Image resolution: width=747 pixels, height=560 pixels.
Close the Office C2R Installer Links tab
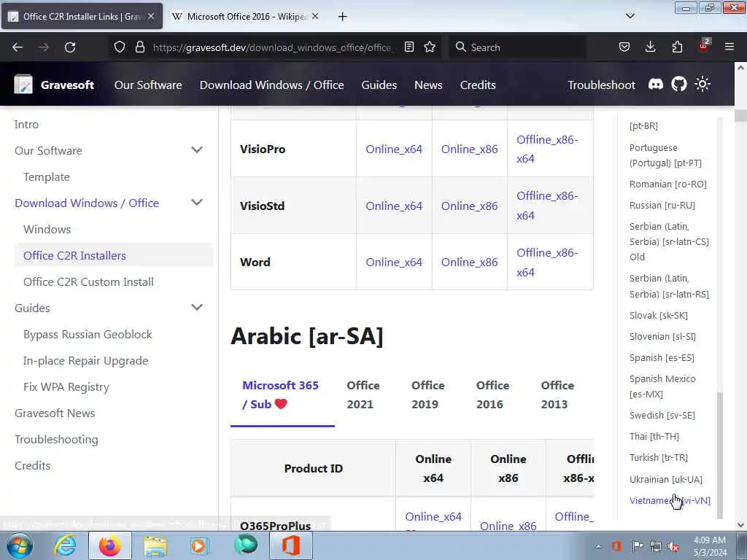[151, 16]
